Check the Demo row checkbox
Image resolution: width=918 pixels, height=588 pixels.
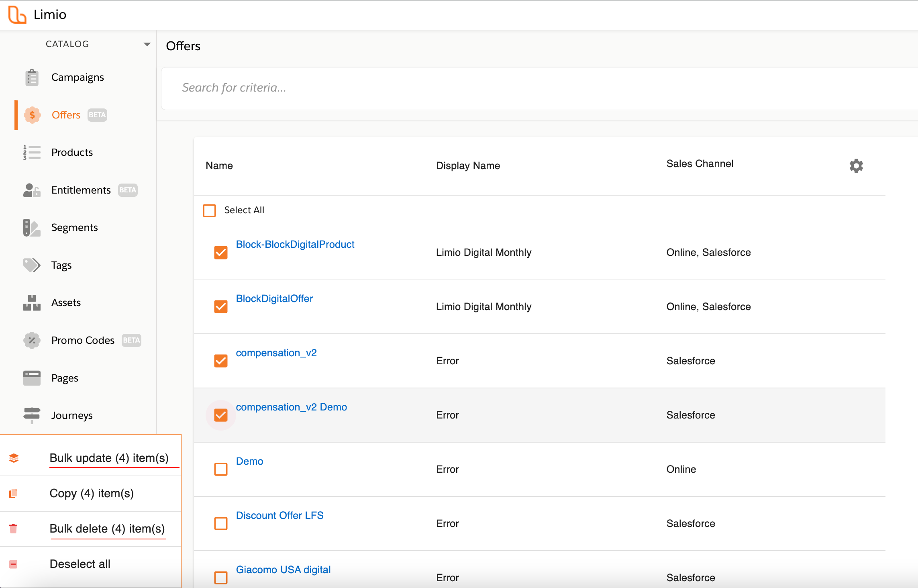221,470
